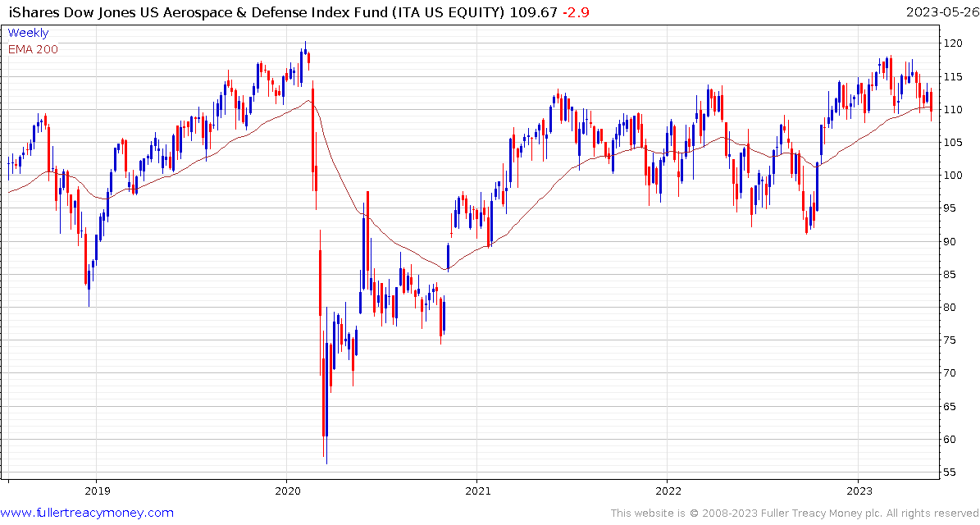Click the 2020 x-axis label
This screenshot has height=525, width=980.
coord(286,493)
